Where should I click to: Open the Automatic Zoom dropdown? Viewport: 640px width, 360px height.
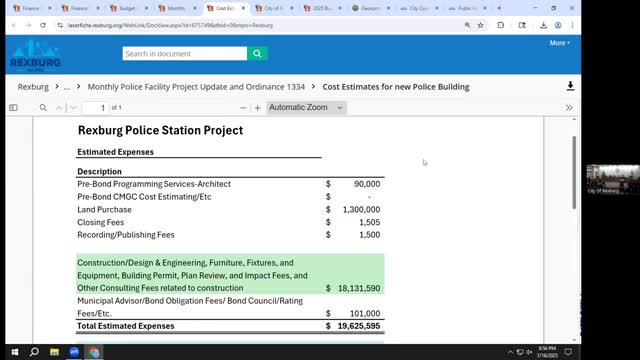(306, 107)
